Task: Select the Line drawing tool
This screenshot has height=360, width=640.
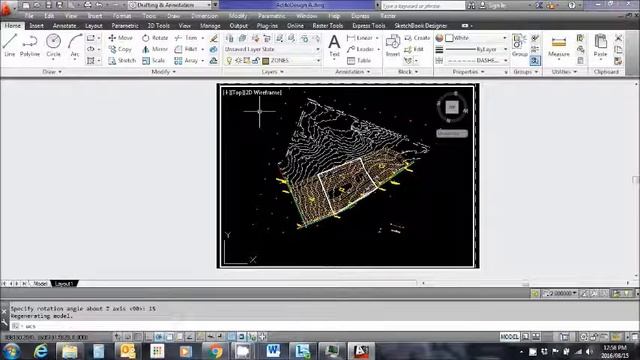Action: point(9,45)
